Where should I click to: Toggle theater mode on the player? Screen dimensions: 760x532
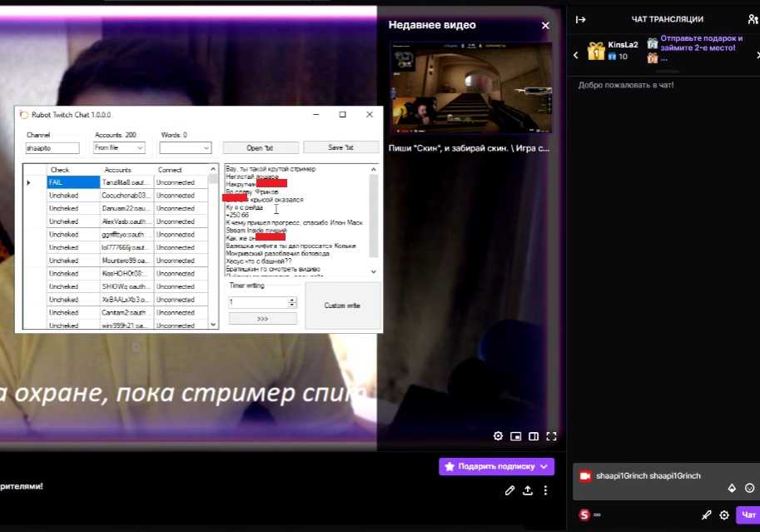[534, 436]
